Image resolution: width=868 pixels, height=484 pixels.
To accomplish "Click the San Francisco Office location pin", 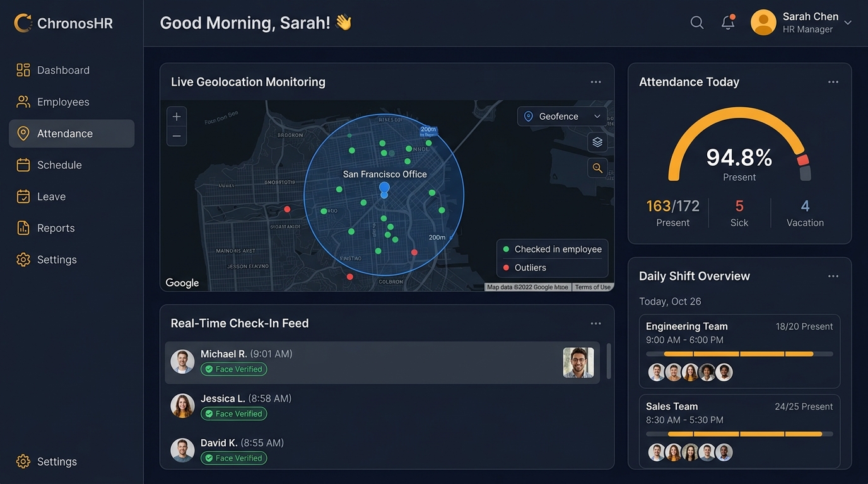I will tap(384, 190).
